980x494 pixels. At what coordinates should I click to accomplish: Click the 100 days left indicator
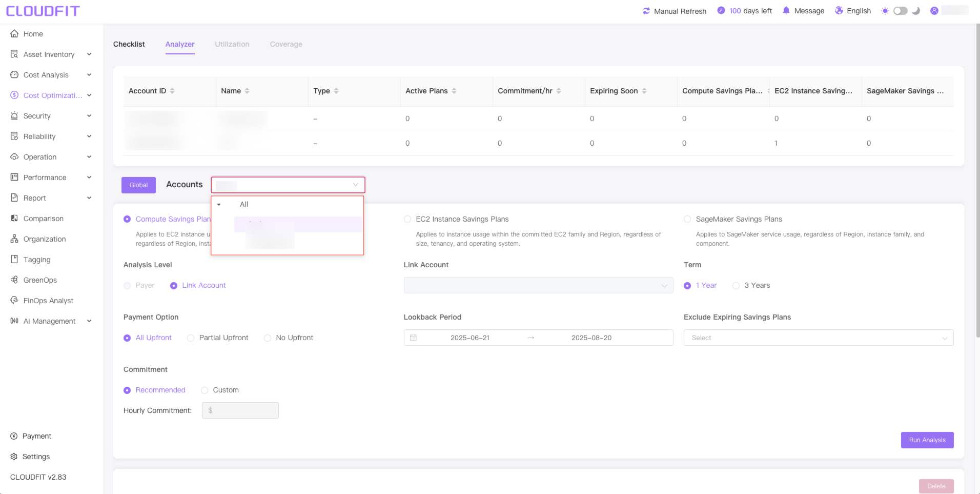tap(745, 11)
